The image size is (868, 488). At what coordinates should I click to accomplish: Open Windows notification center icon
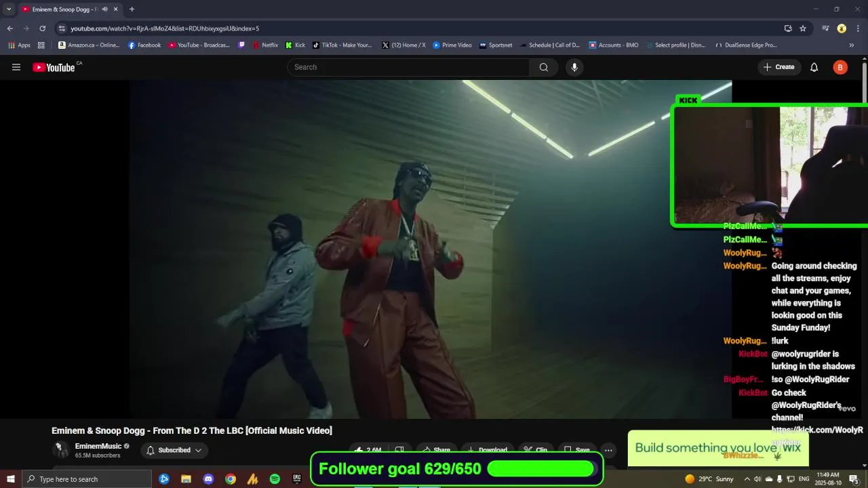854,479
